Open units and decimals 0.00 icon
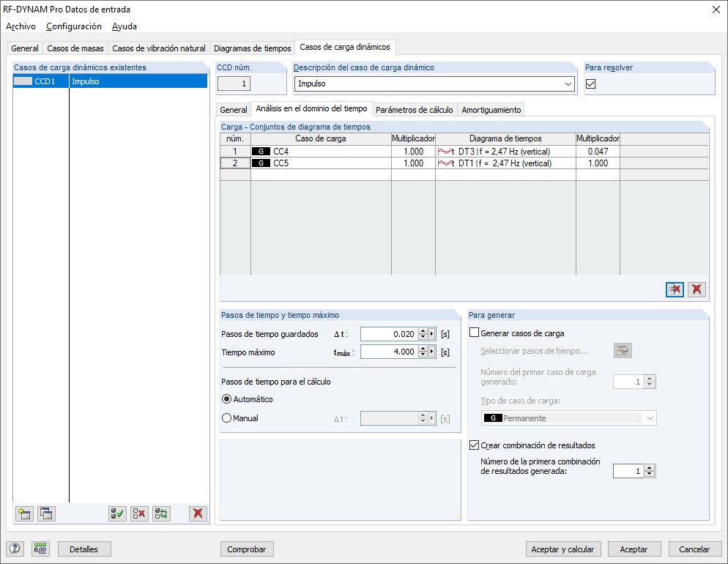Image resolution: width=728 pixels, height=564 pixels. coord(40,549)
